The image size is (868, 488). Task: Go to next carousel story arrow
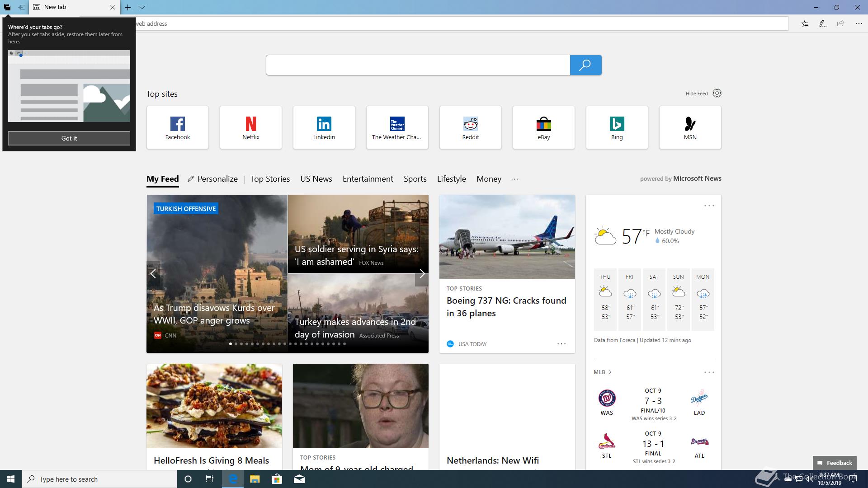422,273
